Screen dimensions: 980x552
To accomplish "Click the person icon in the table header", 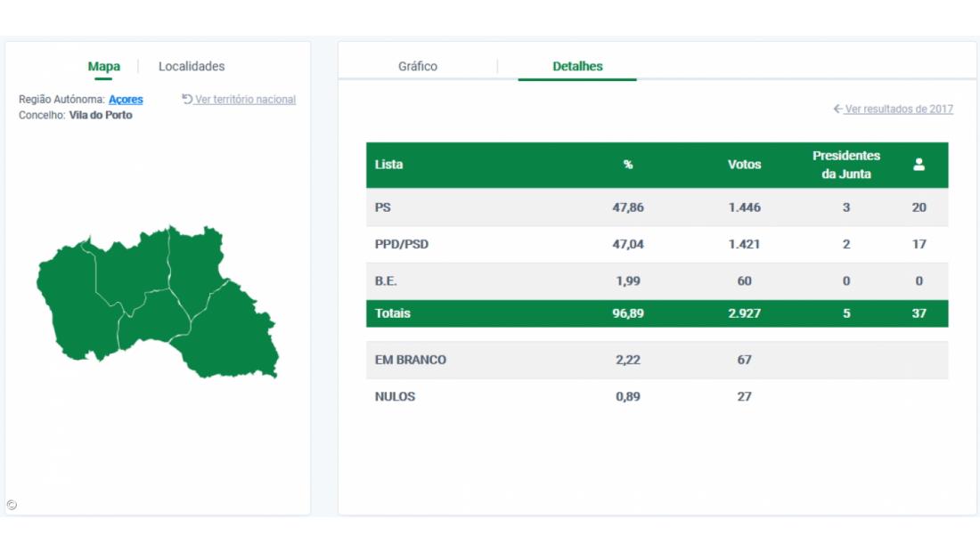I will pos(919,165).
